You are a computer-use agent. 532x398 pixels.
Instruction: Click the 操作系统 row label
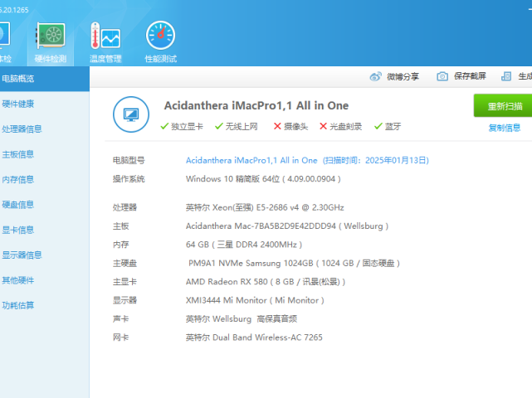[x=129, y=179]
